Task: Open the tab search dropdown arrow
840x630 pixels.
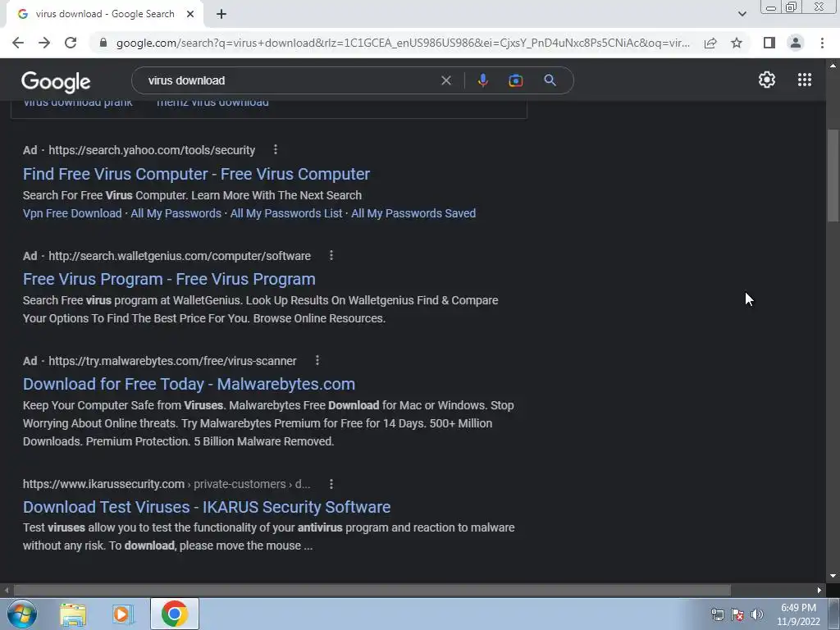Action: pos(742,14)
